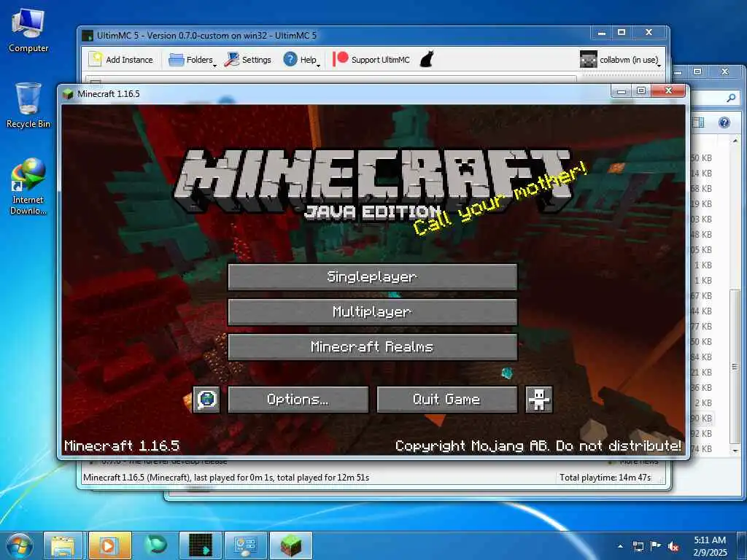This screenshot has height=560, width=747.
Task: Click Support UltimMC Patreon button
Action: (x=371, y=60)
